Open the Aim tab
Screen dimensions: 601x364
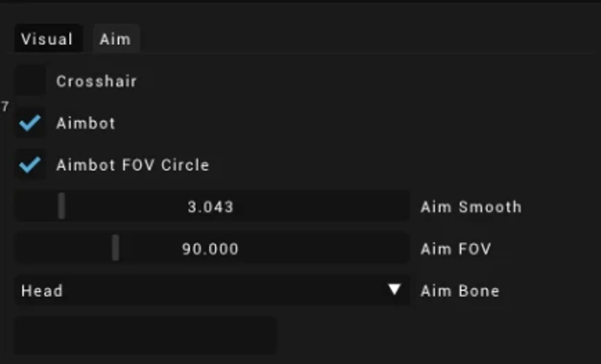pos(116,39)
